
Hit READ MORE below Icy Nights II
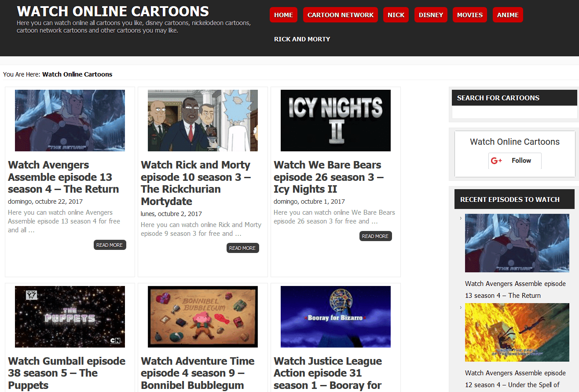[375, 236]
